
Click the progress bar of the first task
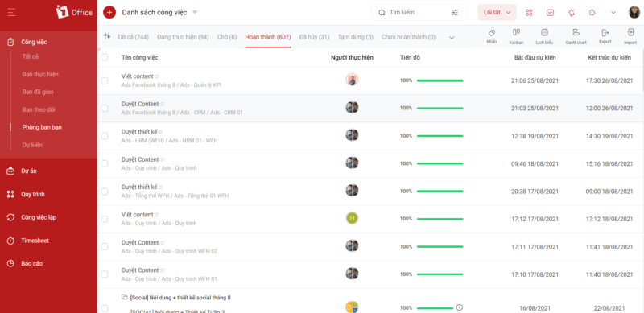440,80
